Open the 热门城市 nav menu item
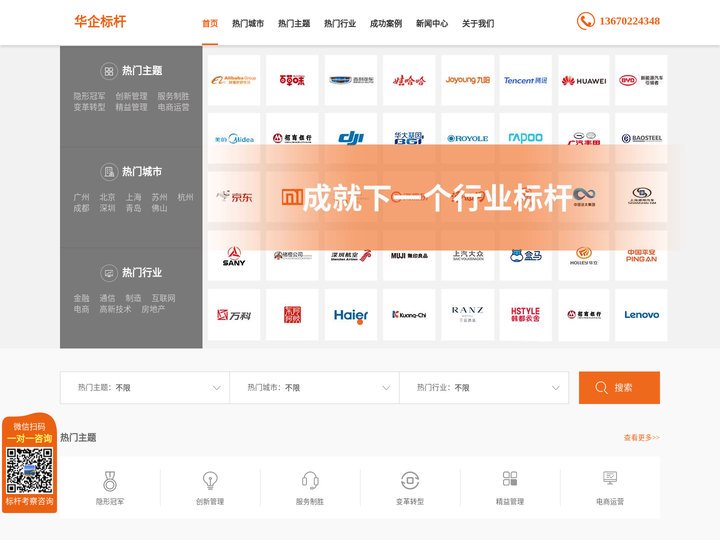 248,23
